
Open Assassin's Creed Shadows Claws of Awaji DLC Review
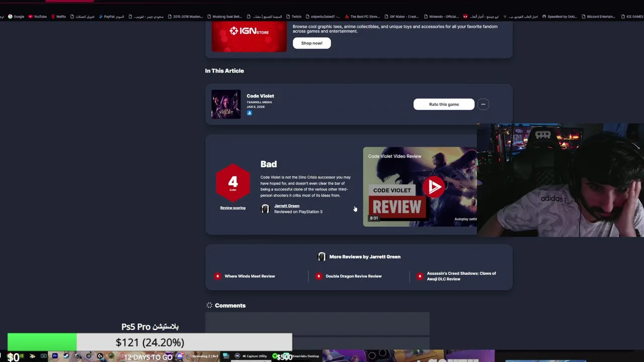(461, 276)
